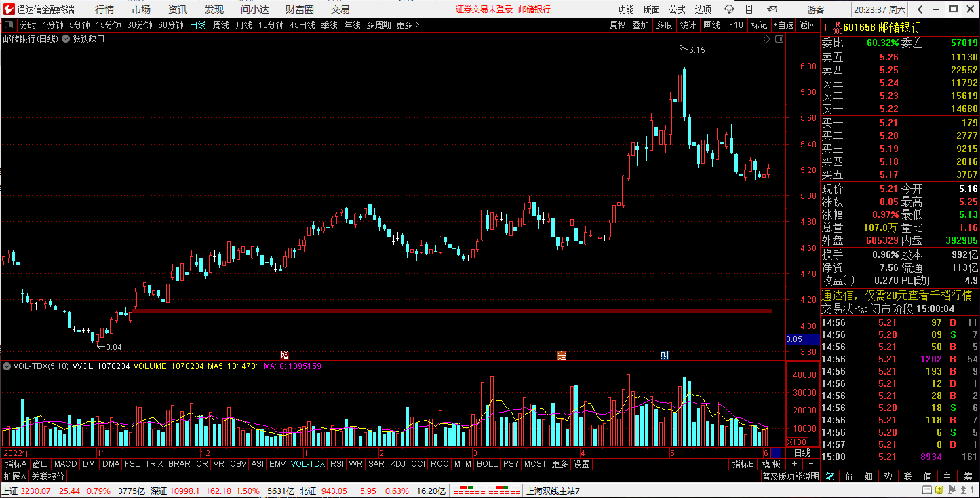
Task: Click the 叠加 button
Action: [641, 25]
